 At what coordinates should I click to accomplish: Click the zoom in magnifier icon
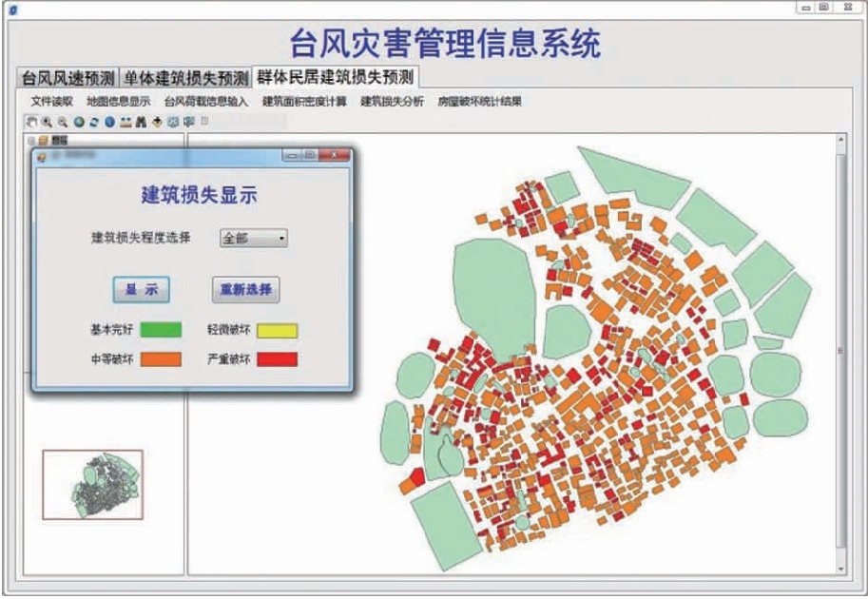(x=47, y=122)
